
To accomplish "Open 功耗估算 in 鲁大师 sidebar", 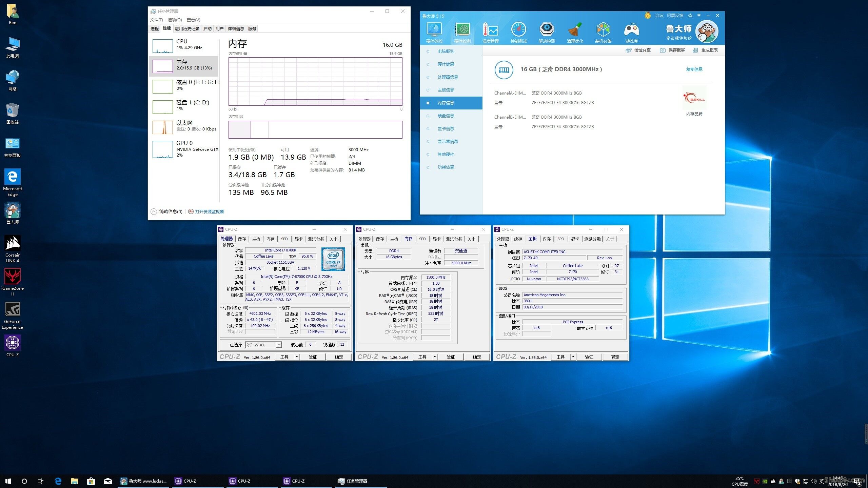I will point(451,167).
